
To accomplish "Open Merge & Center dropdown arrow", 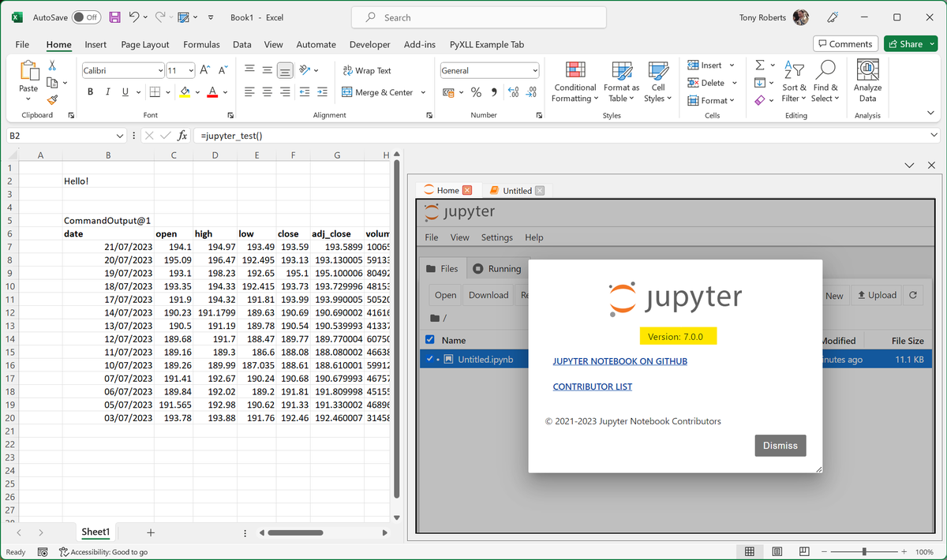I will pyautogui.click(x=423, y=92).
